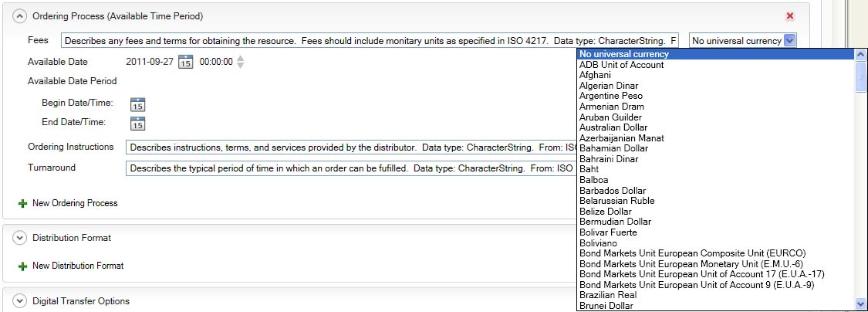
Task: Increase the Available Date time with up arrow
Action: click(241, 58)
